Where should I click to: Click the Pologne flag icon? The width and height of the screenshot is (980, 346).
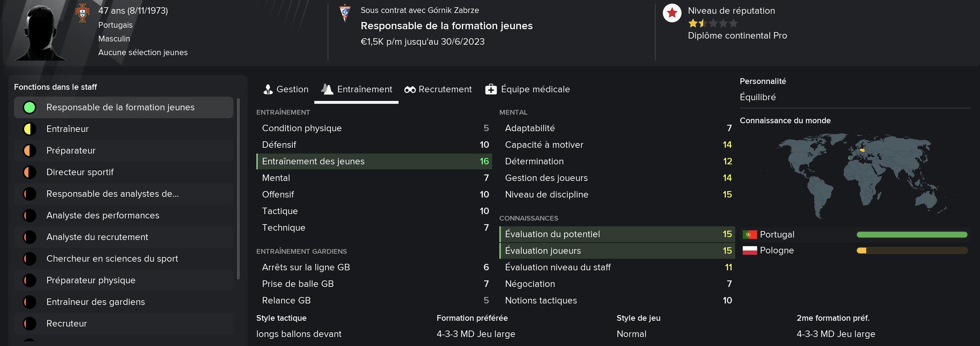point(750,250)
